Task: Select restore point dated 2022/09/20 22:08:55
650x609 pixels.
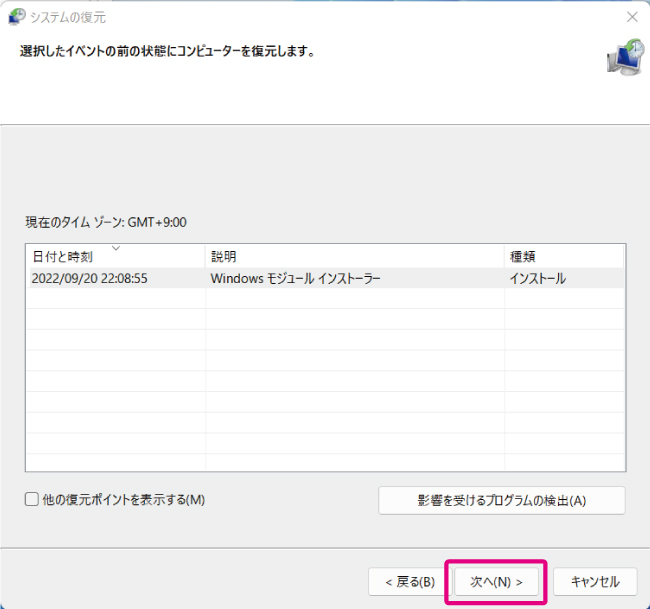Action: pyautogui.click(x=325, y=278)
